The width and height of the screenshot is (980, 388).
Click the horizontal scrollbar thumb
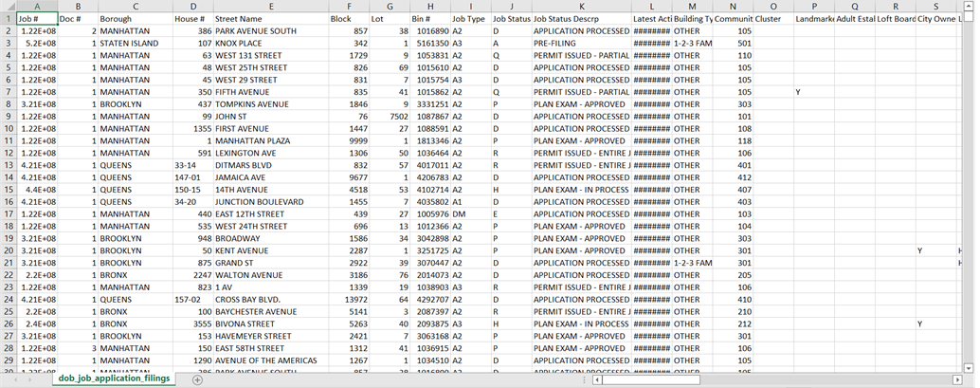651,379
